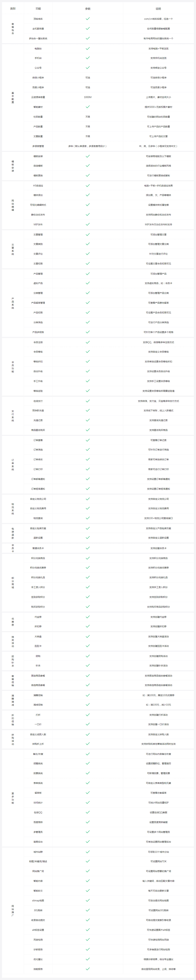
Task: Click the 类别 column header
Action: pos(13,8)
